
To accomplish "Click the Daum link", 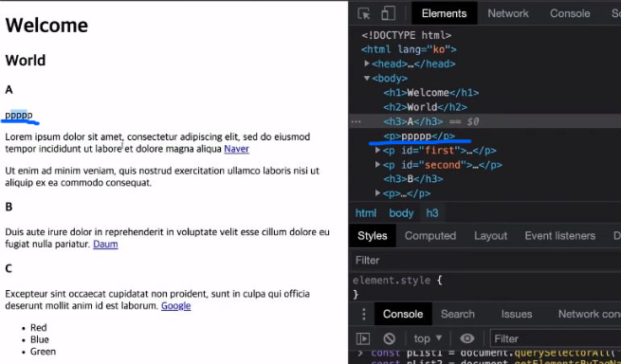I will pyautogui.click(x=105, y=244).
